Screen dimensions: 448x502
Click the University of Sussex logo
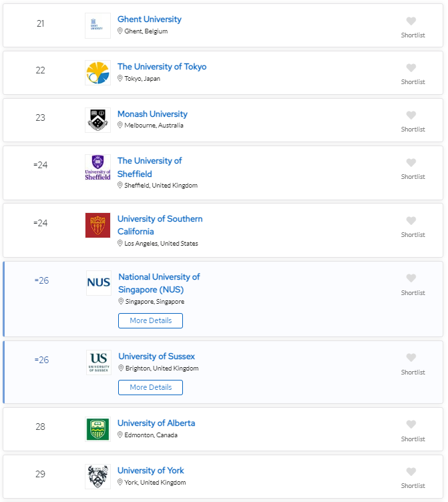click(x=99, y=362)
